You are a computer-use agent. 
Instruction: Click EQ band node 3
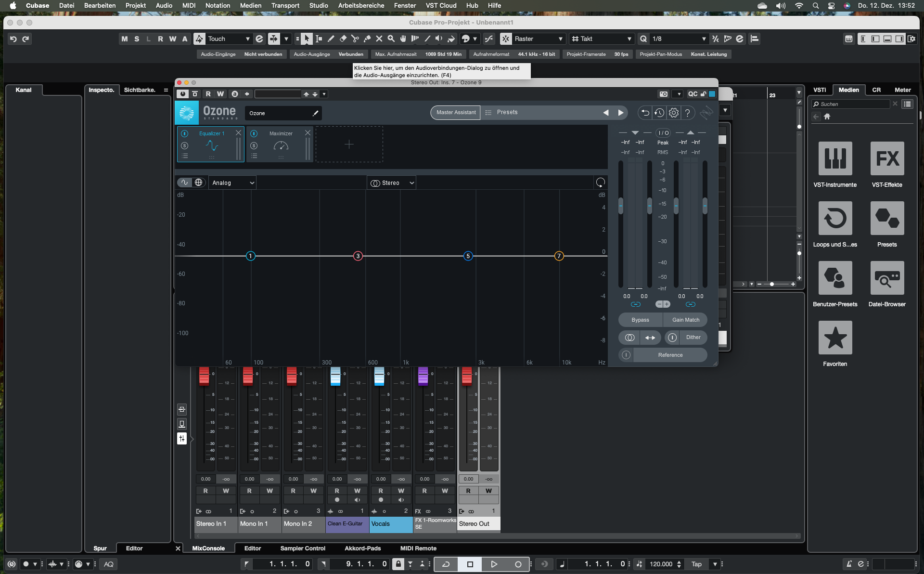pyautogui.click(x=358, y=256)
